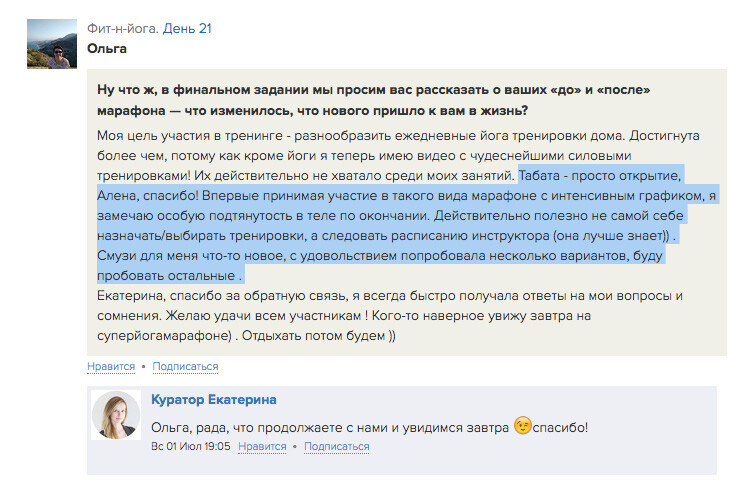
Task: Click Ольга's profile photo thumbnail
Action: (x=52, y=44)
